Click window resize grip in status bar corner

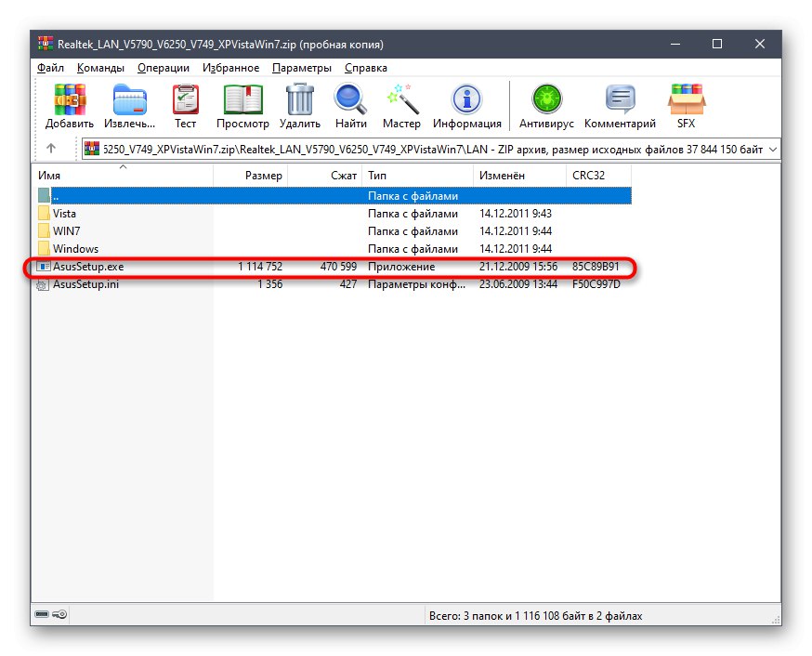776,619
